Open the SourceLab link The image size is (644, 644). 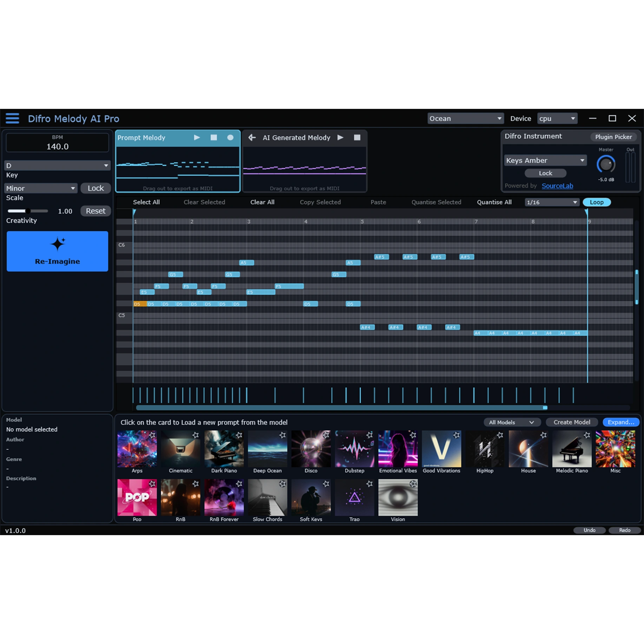point(557,186)
